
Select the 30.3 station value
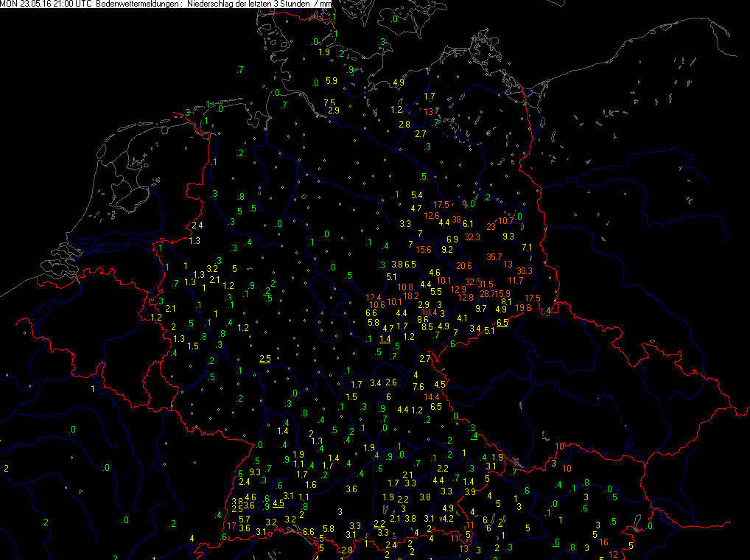[x=524, y=271]
